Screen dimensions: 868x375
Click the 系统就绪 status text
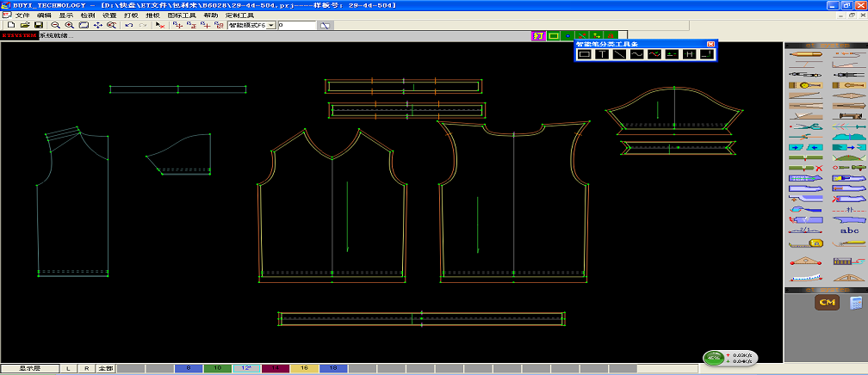56,35
